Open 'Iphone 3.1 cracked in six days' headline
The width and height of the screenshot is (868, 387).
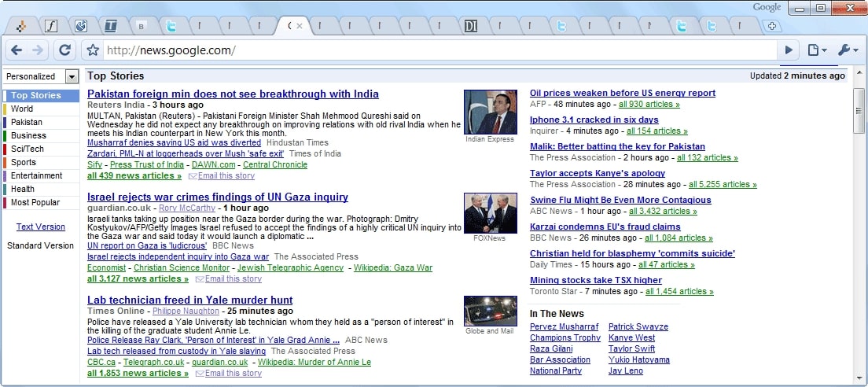pyautogui.click(x=594, y=120)
